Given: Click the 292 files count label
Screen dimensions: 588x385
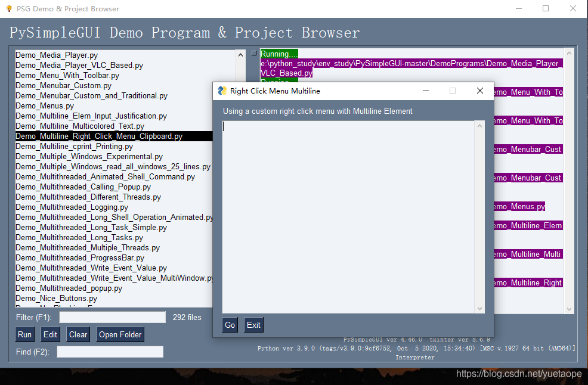Looking at the screenshot, I should 187,317.
